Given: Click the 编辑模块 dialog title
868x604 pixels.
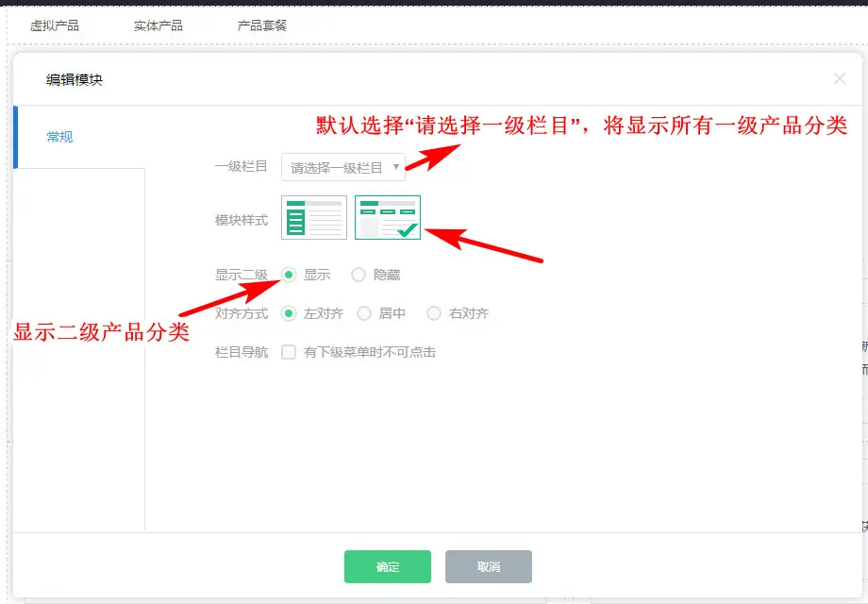Looking at the screenshot, I should click(x=75, y=79).
